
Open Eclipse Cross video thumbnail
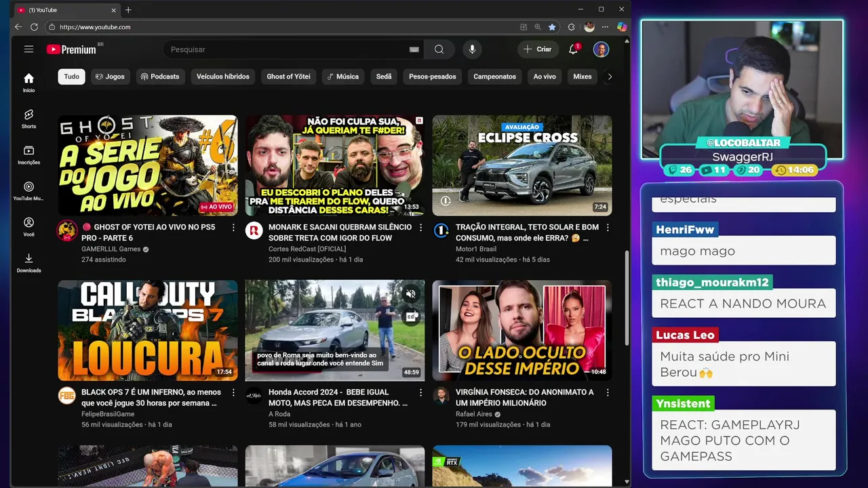pos(522,165)
